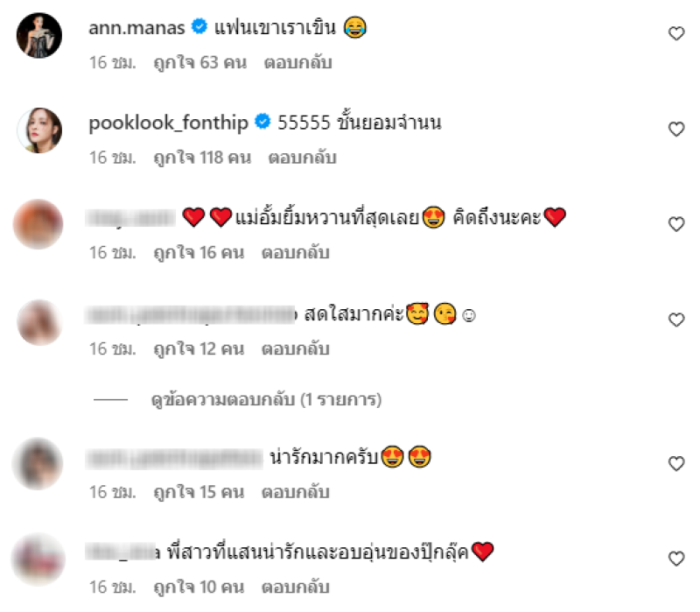700x612 pixels.
Task: View the 118 likes on pooklook_fonthip's comment
Action: click(x=202, y=158)
